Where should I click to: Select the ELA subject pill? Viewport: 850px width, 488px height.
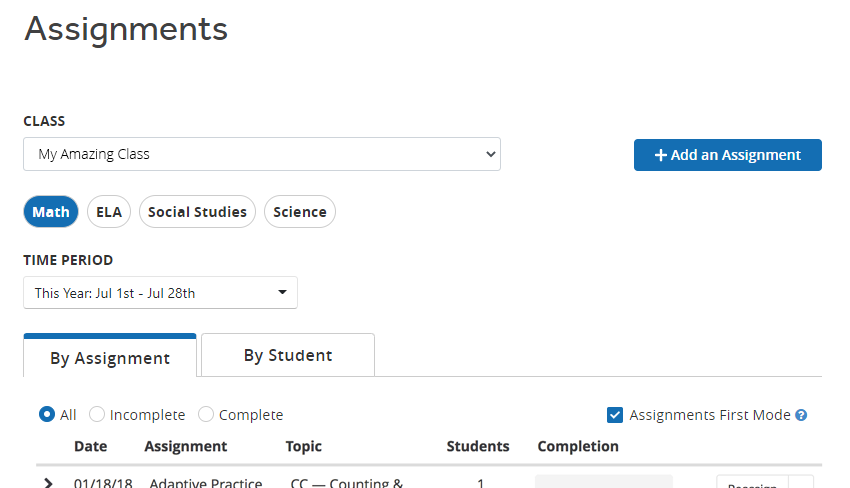click(x=109, y=211)
